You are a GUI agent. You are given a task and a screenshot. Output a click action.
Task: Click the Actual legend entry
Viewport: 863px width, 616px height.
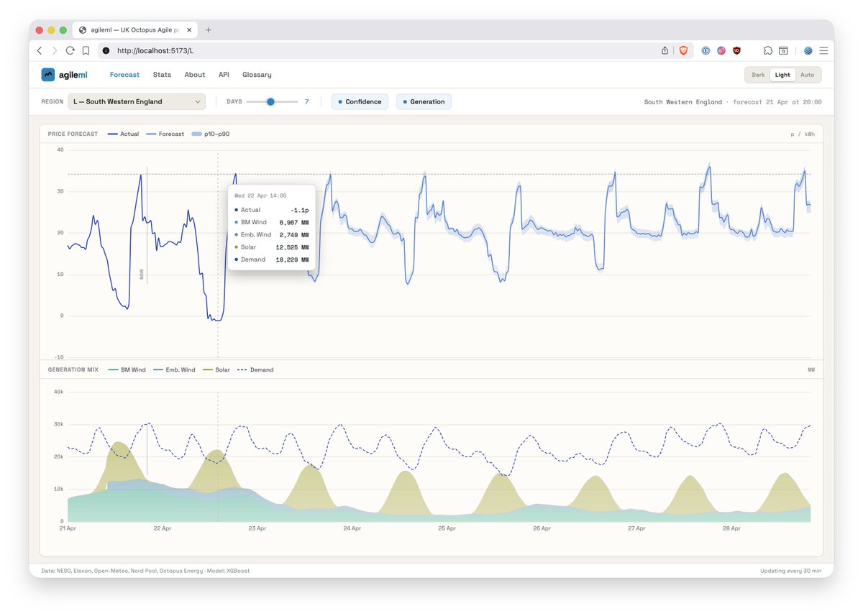[123, 134]
